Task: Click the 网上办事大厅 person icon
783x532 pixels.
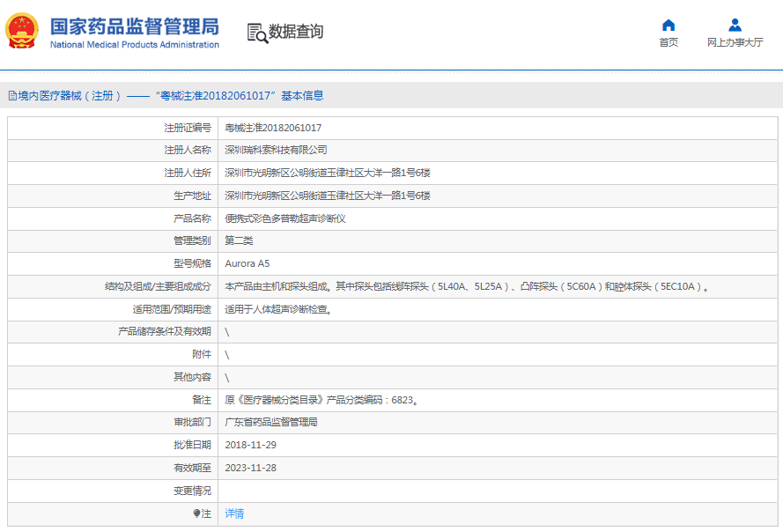Action: (x=735, y=25)
